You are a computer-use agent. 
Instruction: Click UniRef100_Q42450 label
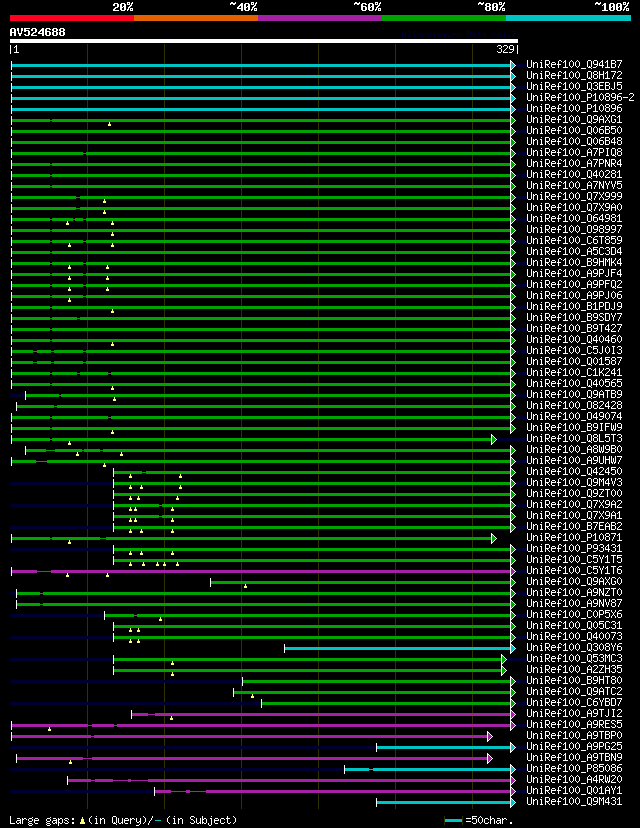pos(574,471)
